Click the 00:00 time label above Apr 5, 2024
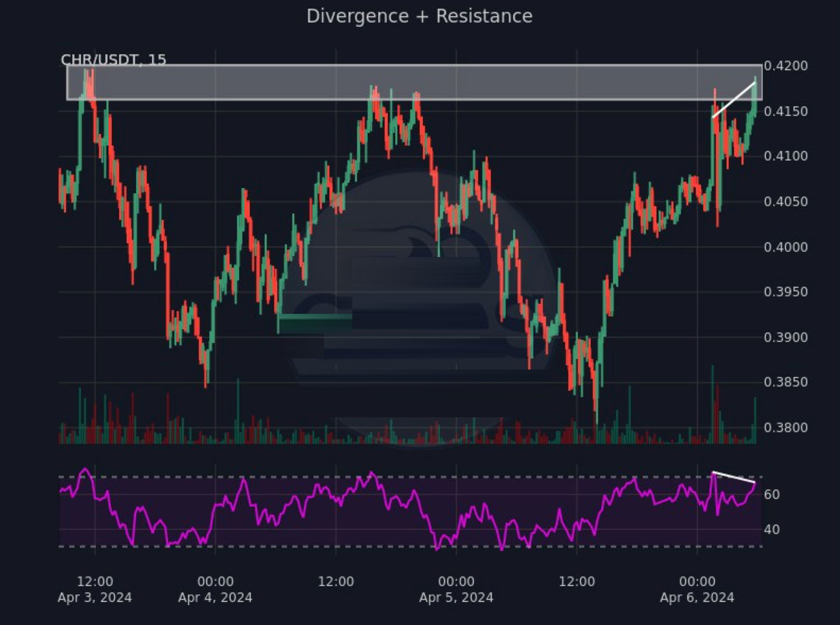Viewport: 840px width, 625px height. pyautogui.click(x=456, y=581)
